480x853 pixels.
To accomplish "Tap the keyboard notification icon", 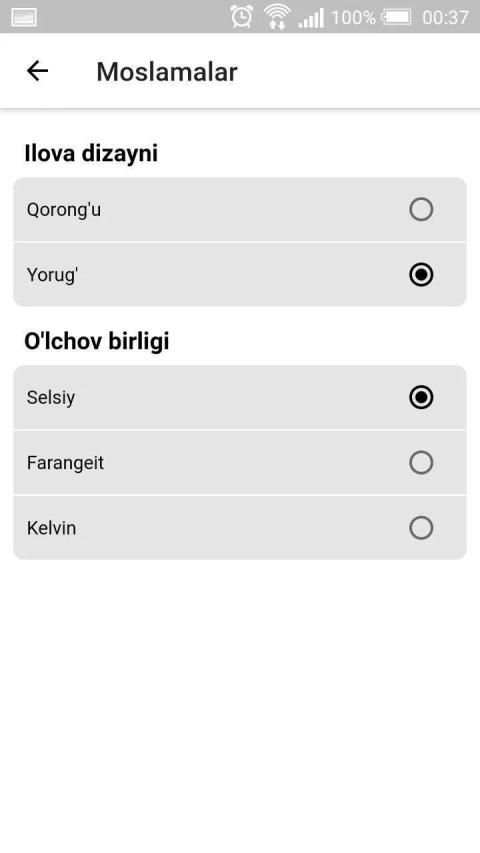I will (x=24, y=17).
